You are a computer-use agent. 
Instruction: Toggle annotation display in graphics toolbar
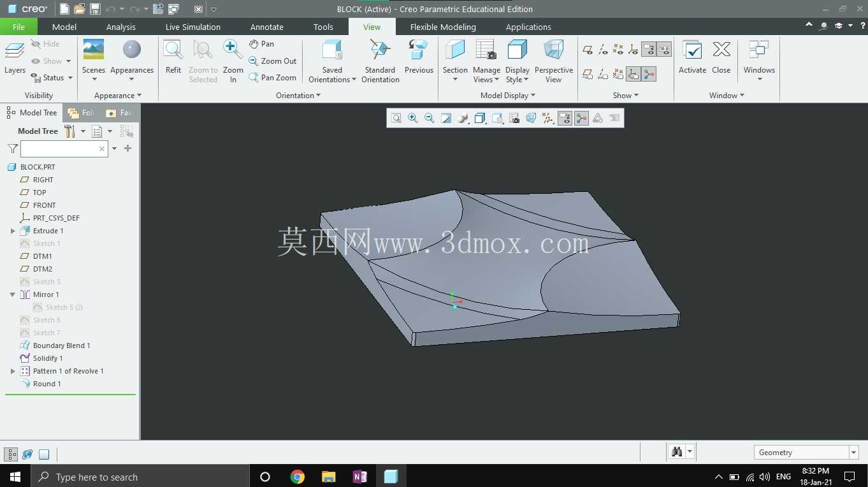pyautogui.click(x=565, y=118)
